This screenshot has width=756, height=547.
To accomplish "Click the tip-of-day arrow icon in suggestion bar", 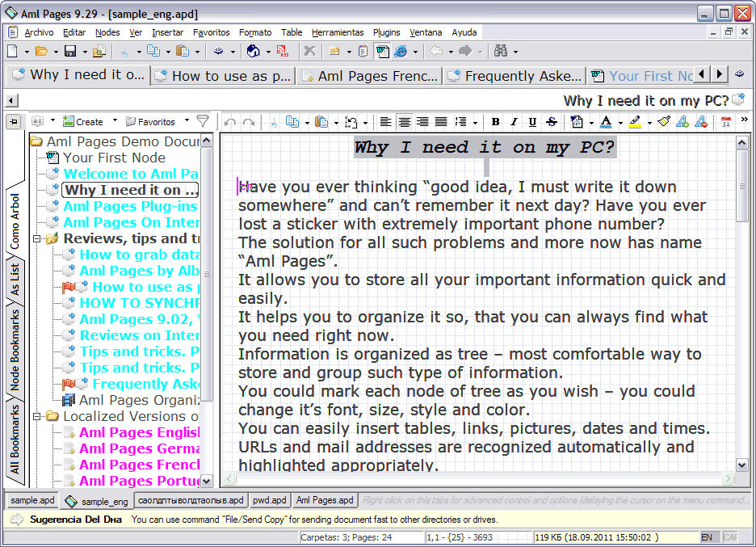I will coord(17,520).
